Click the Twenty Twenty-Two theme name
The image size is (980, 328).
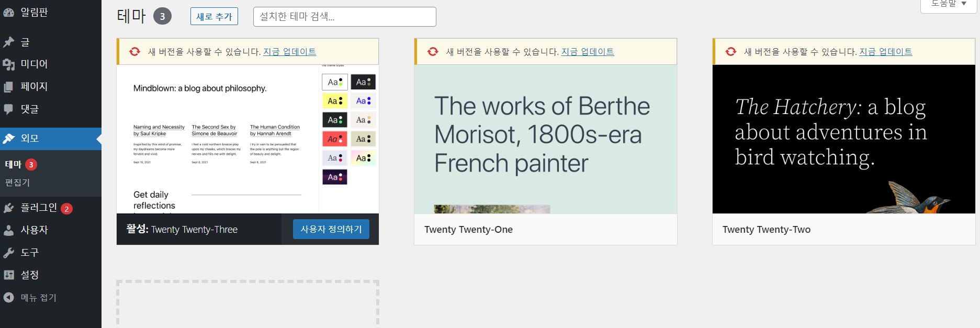coord(767,230)
